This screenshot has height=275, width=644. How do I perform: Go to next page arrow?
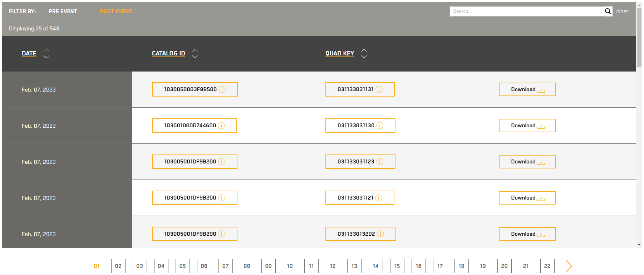coord(569,266)
